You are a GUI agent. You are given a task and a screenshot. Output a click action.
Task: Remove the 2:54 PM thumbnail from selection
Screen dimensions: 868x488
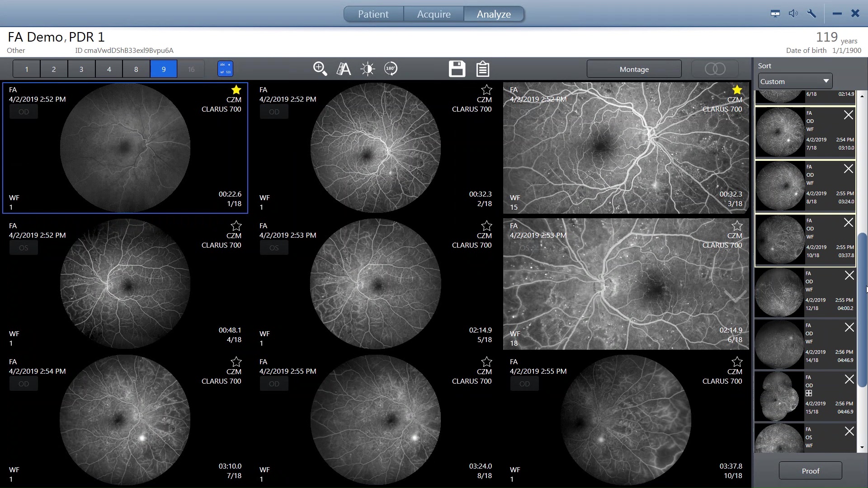(x=849, y=115)
